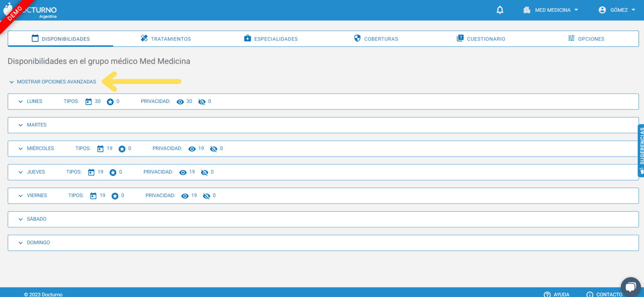Switch to the Opciones tab

(x=586, y=39)
